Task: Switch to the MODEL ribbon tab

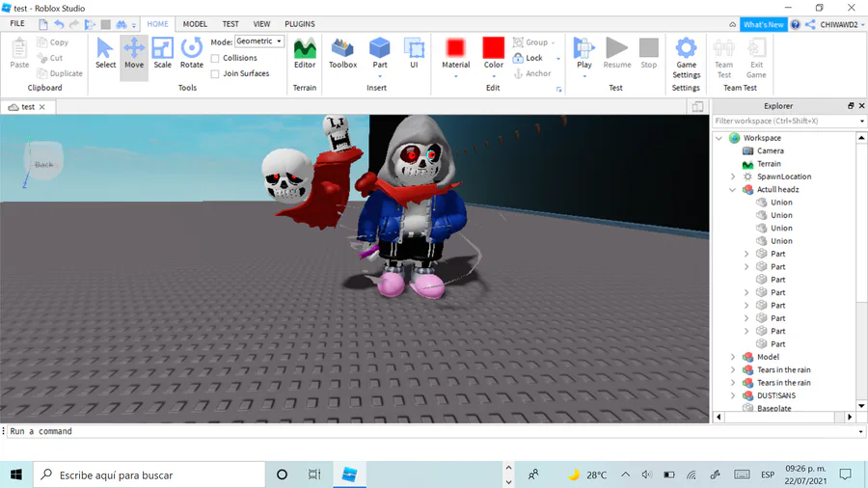Action: pos(195,24)
